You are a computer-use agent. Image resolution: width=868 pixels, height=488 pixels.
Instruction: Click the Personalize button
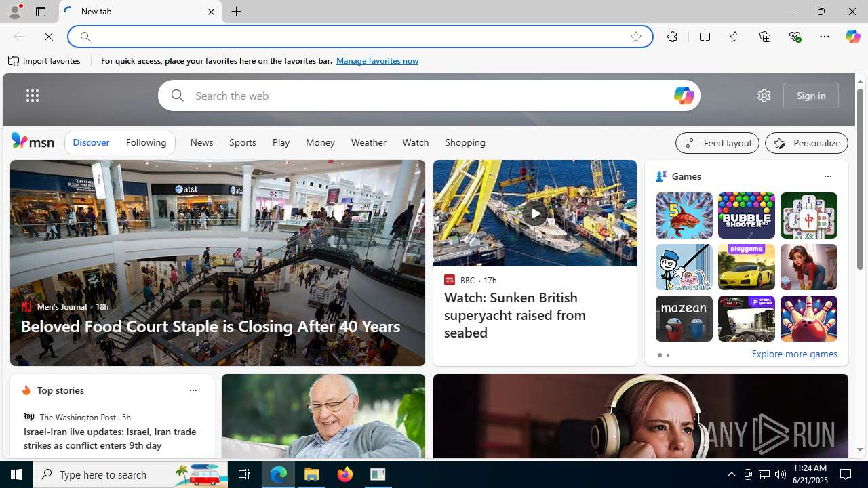point(806,143)
